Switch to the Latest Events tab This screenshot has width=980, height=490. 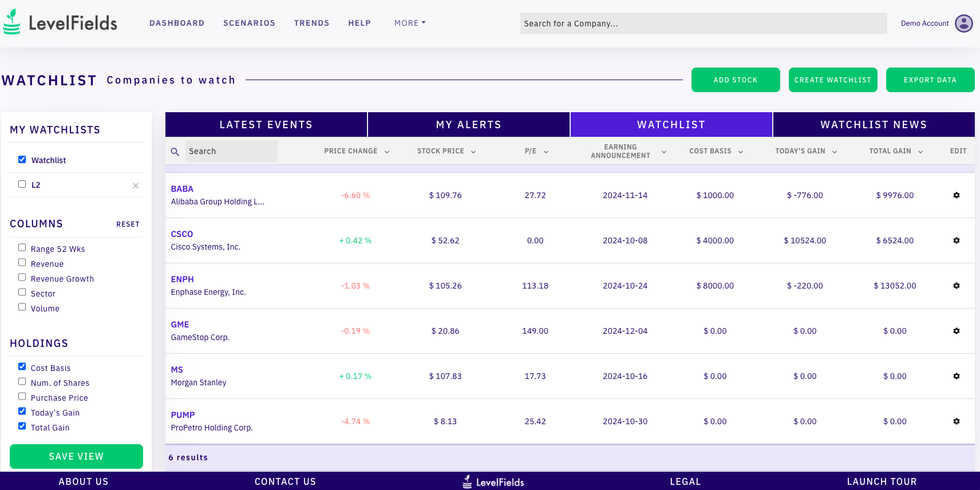(266, 125)
